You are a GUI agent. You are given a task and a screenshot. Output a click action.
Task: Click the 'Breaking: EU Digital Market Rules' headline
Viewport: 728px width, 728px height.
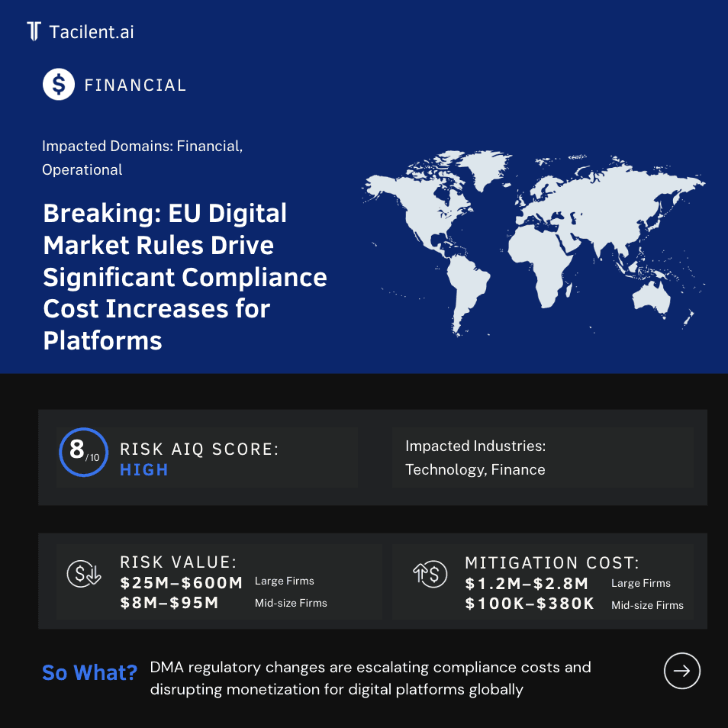tap(185, 277)
